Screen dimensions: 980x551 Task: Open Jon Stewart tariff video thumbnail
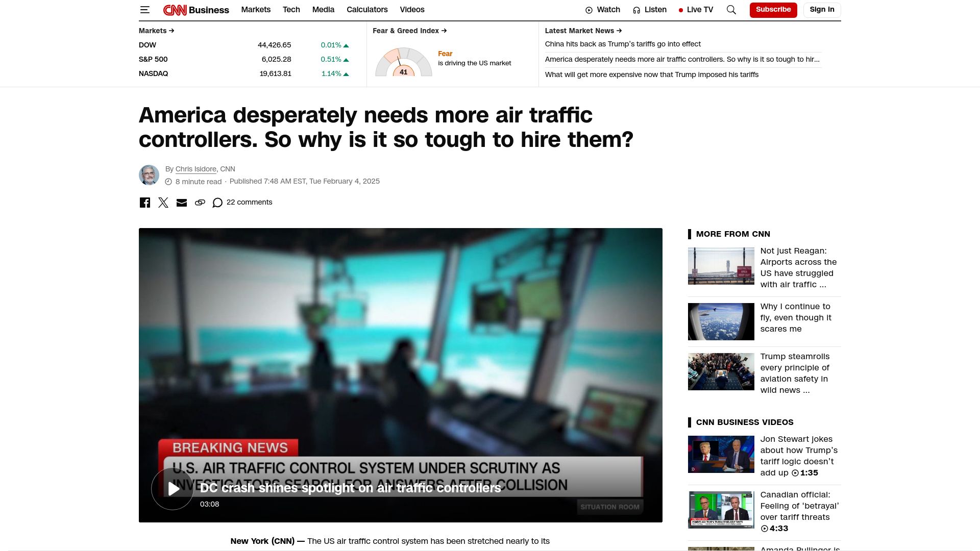721,455
